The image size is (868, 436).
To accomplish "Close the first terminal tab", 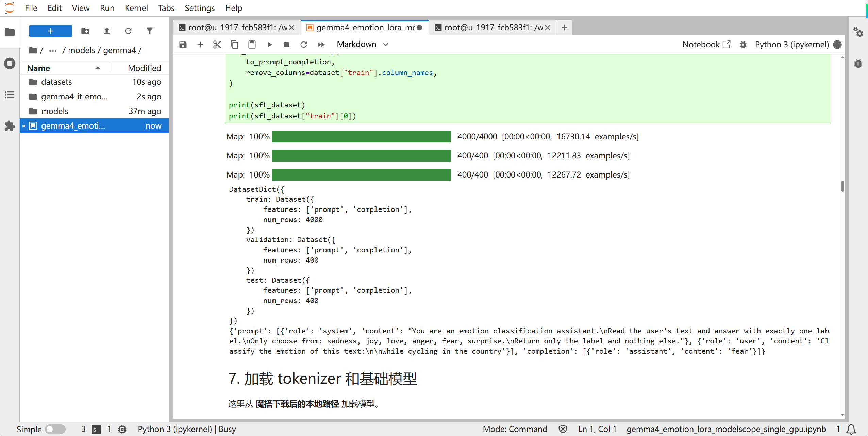I will 291,28.
